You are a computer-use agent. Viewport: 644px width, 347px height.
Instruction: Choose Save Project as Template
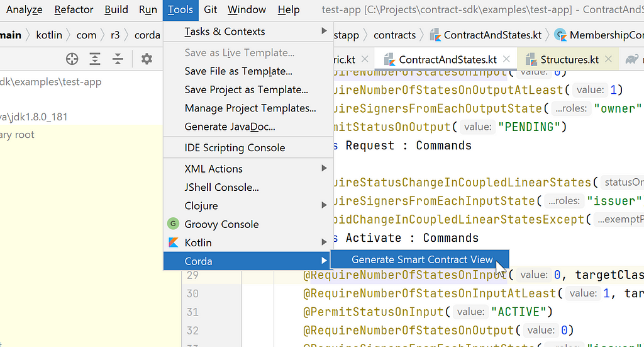coord(248,89)
